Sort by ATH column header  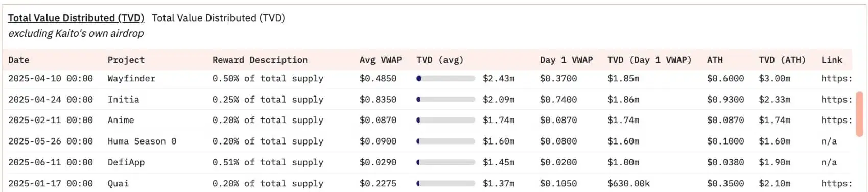[715, 60]
